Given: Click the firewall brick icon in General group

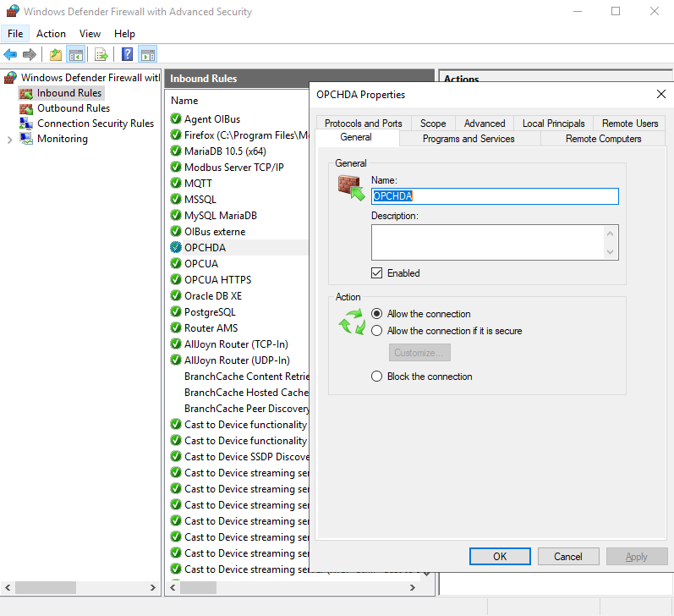Looking at the screenshot, I should tap(351, 188).
